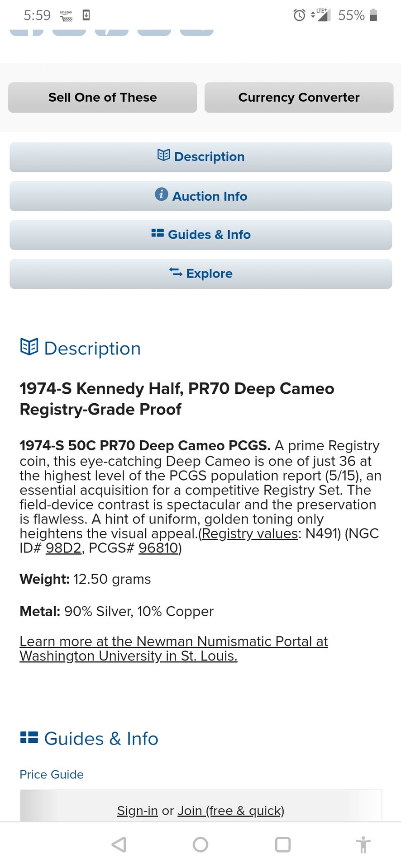Visit the Newman Numismatic Portal link
Screen dimensions: 401x868
point(173,648)
